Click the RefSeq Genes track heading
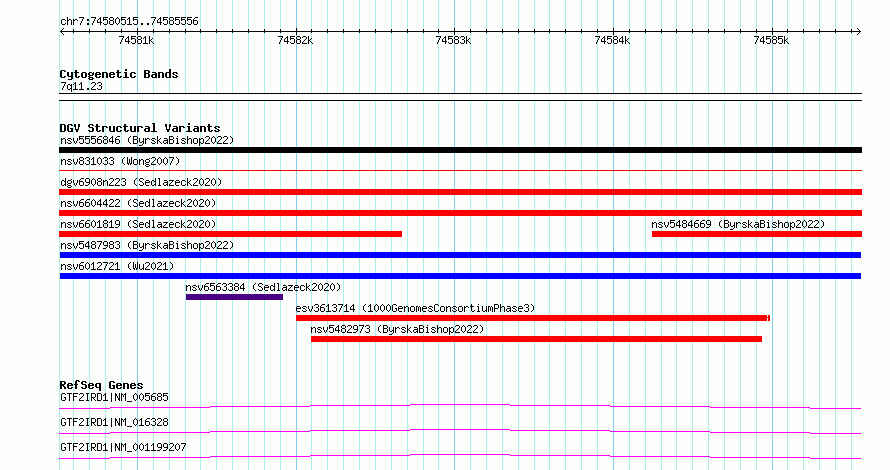This screenshot has height=470, width=890. (x=101, y=385)
